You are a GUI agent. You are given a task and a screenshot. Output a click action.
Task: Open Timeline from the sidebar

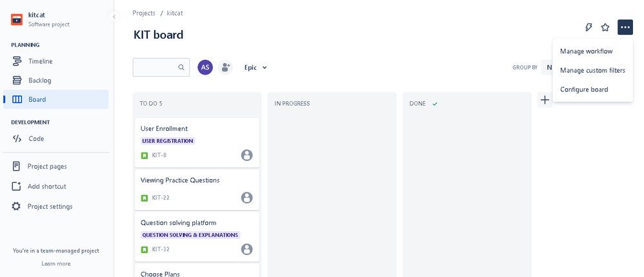click(56, 61)
